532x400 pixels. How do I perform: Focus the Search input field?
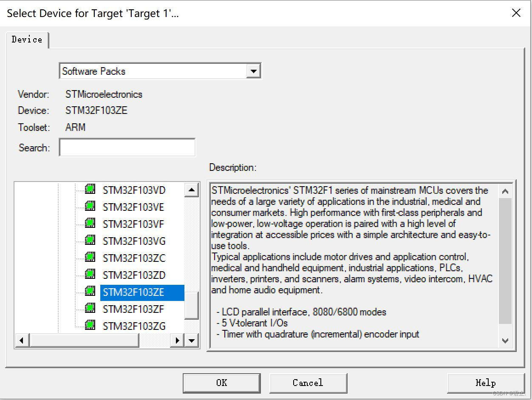(127, 148)
